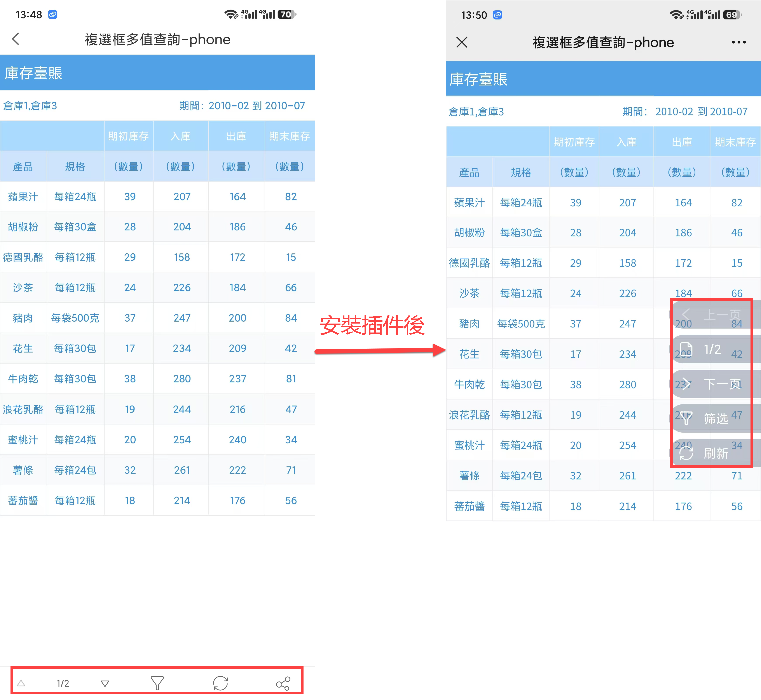Click the 德國乳酪 cell in right table

[x=469, y=263]
